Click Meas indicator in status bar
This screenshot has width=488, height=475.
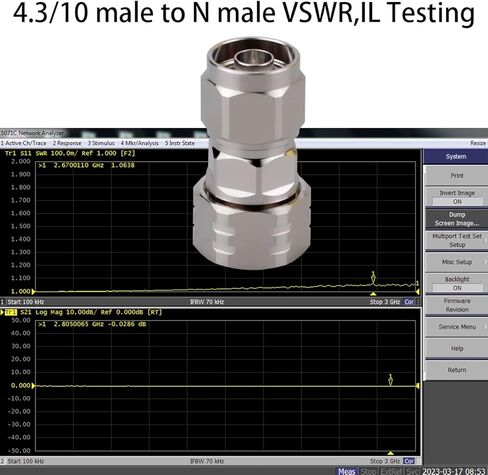(x=347, y=471)
